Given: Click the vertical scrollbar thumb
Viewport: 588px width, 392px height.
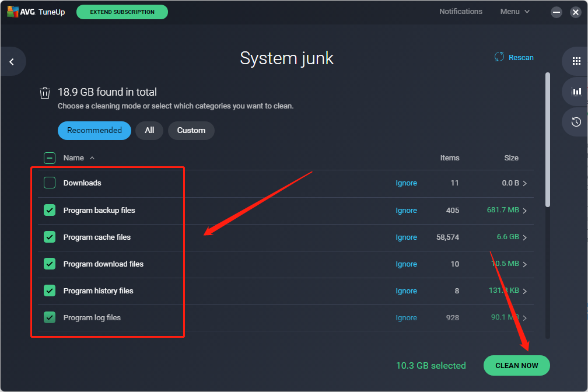Looking at the screenshot, I should [x=547, y=140].
